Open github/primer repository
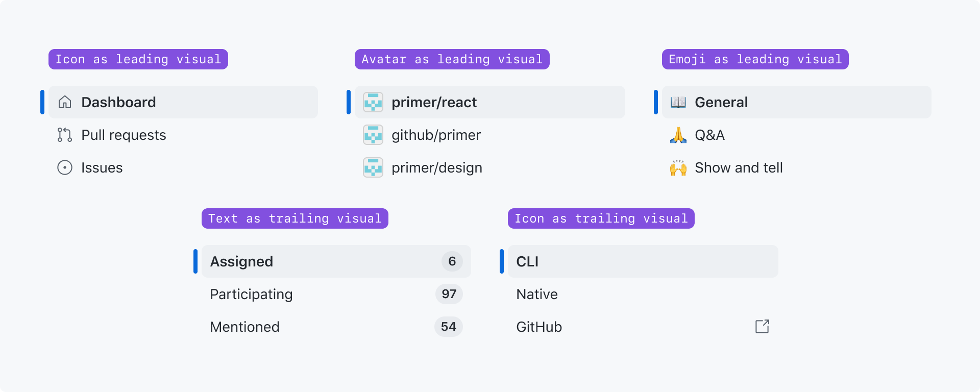This screenshot has height=392, width=980. coord(490,135)
